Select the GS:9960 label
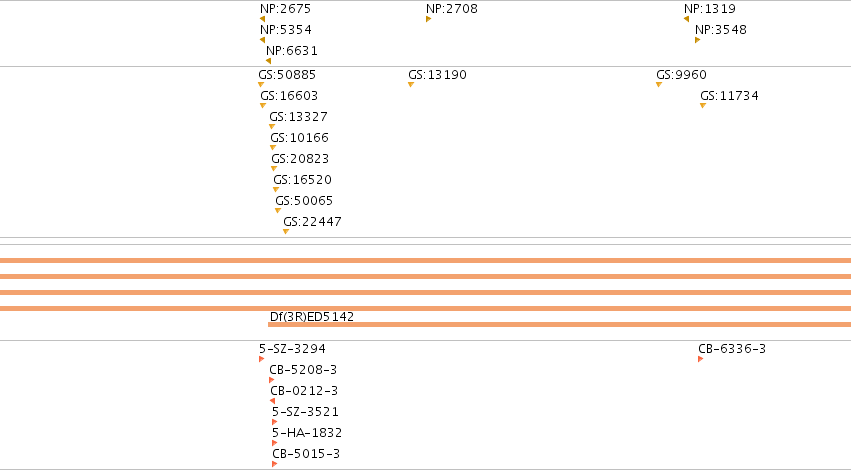 682,75
